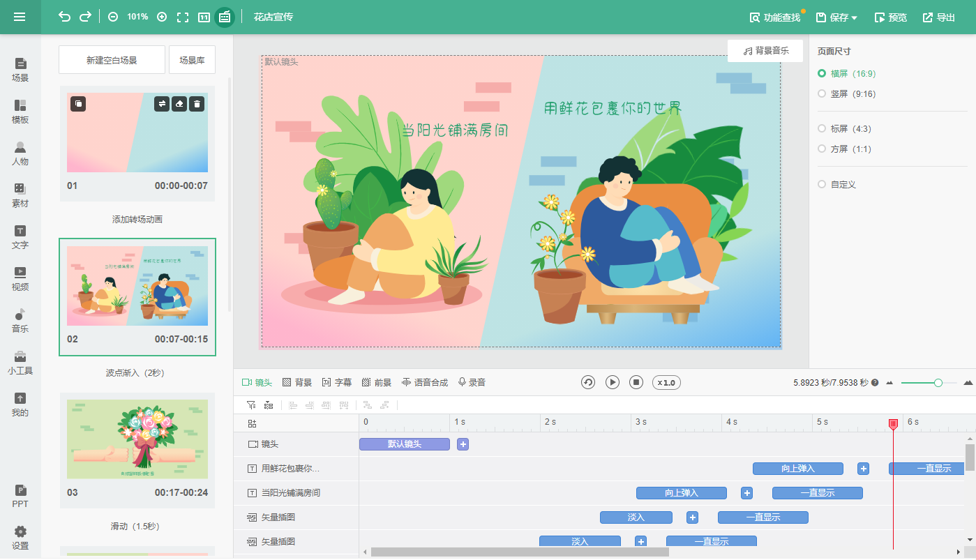Toggle the highlighted keyboard shortcuts icon

coord(225,17)
